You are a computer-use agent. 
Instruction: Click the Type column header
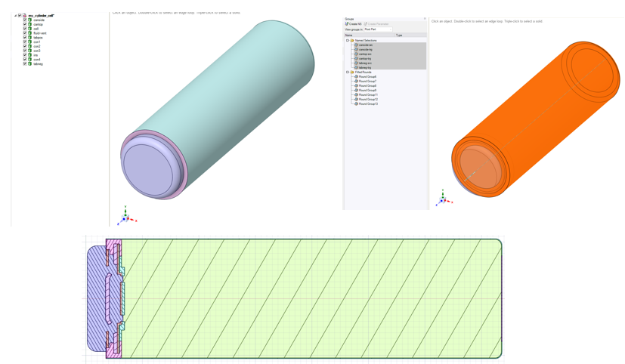[410, 35]
